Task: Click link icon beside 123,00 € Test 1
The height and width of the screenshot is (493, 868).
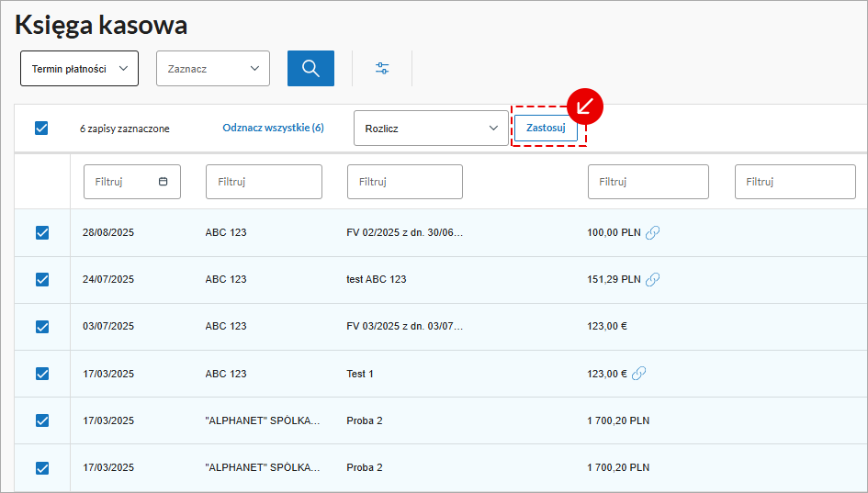Action: tap(640, 374)
